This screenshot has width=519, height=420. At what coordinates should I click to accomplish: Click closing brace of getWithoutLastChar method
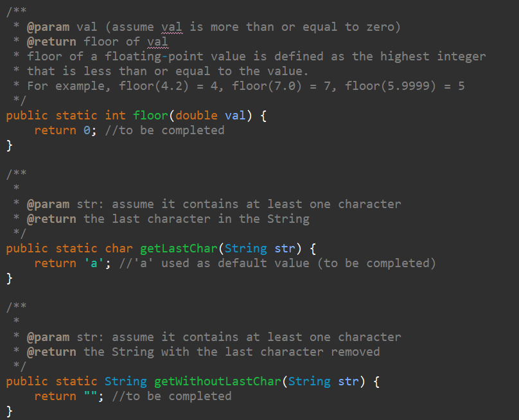click(9, 412)
